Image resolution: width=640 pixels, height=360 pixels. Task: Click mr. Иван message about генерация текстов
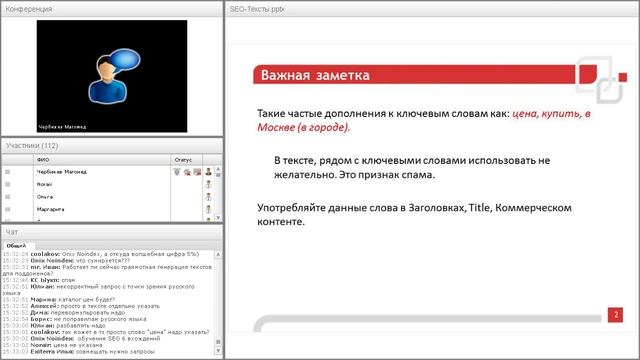107,270
